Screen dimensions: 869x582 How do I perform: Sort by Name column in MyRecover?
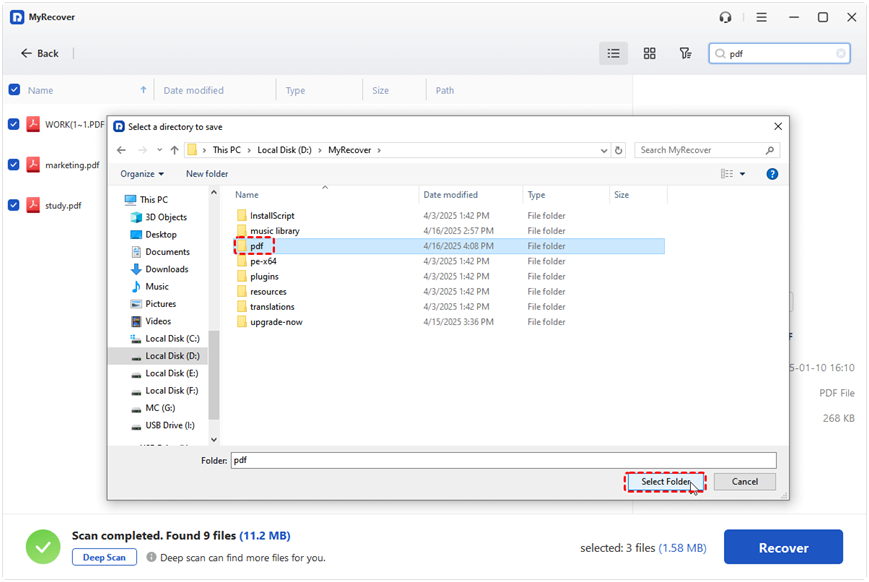coord(40,90)
